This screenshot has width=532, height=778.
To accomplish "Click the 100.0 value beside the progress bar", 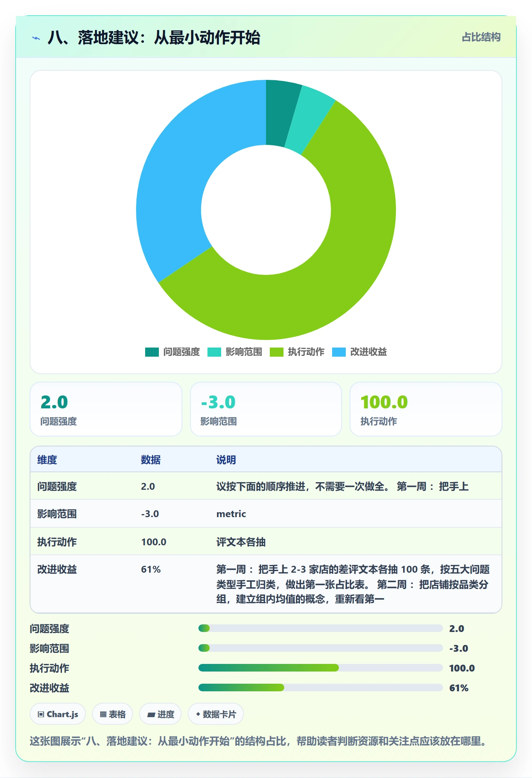I will pos(462,668).
